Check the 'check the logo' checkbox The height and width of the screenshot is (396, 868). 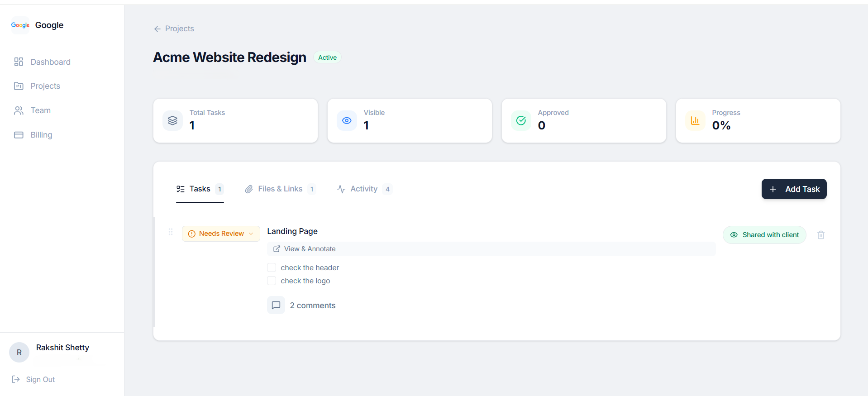pos(272,281)
